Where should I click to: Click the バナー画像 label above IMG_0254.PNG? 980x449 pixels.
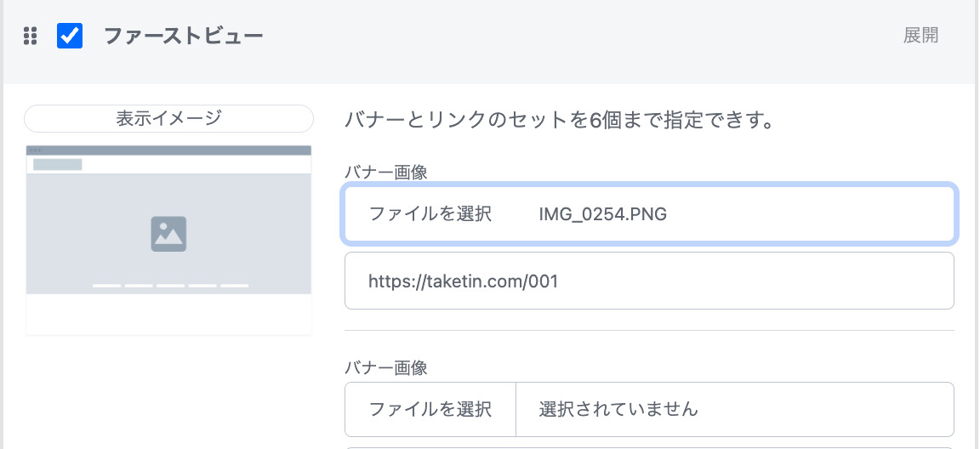pos(385,173)
